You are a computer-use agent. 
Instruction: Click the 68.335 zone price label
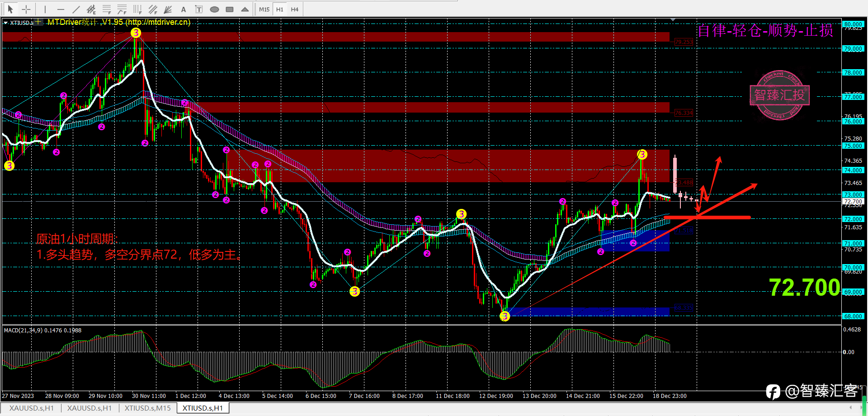[x=684, y=307]
